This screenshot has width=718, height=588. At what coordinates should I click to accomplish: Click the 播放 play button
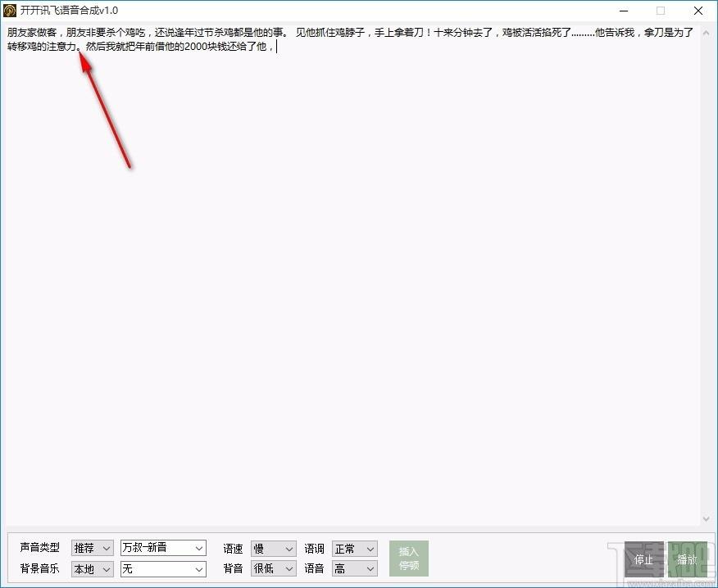point(688,559)
